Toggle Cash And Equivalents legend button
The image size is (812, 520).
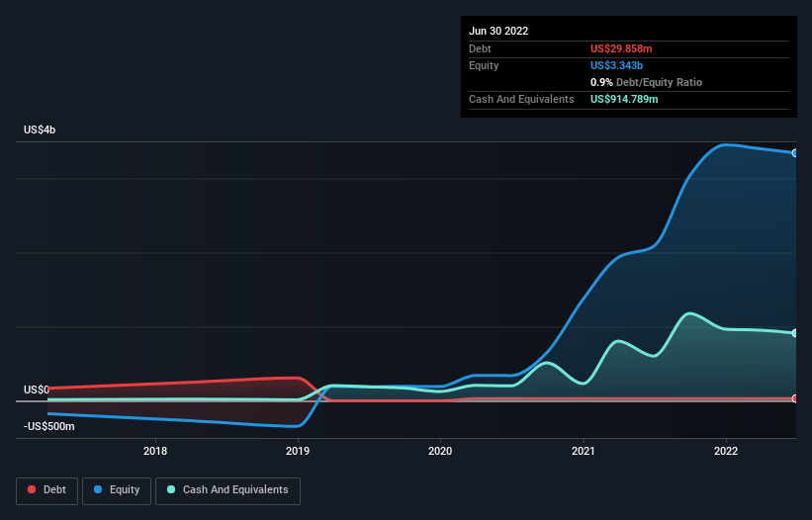227,490
